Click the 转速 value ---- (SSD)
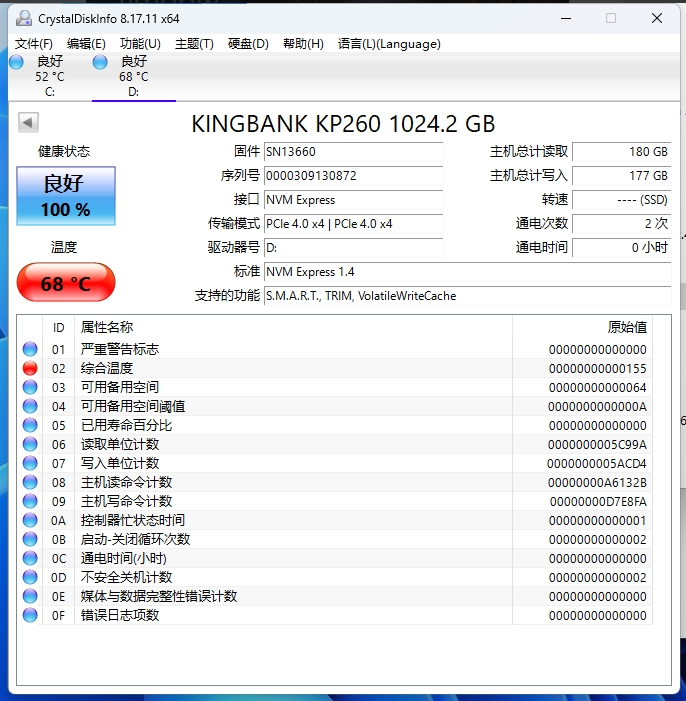686x701 pixels. point(622,200)
